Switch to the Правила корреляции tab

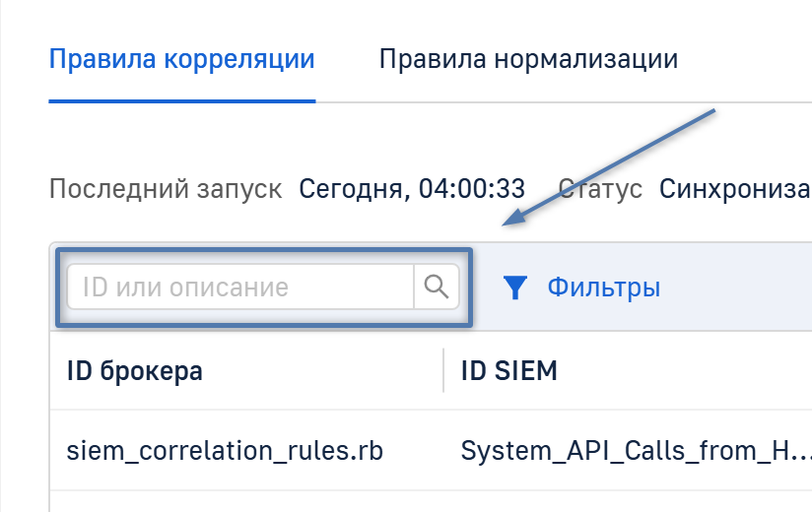coord(181,59)
